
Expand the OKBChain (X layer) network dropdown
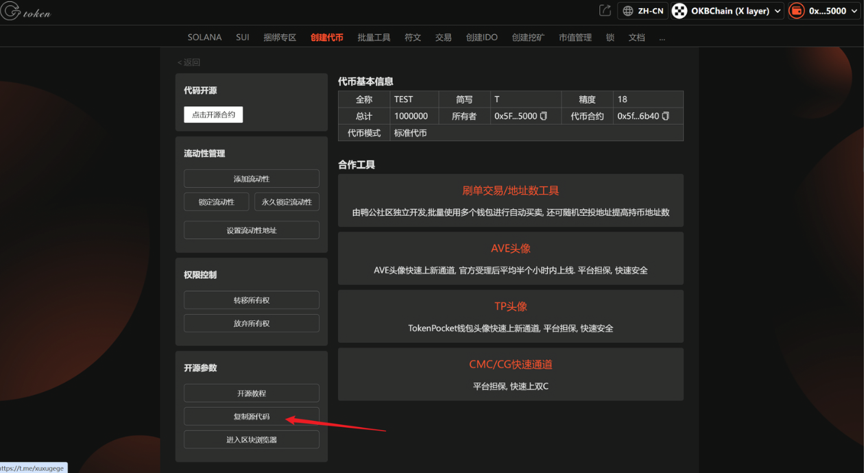[x=727, y=11]
